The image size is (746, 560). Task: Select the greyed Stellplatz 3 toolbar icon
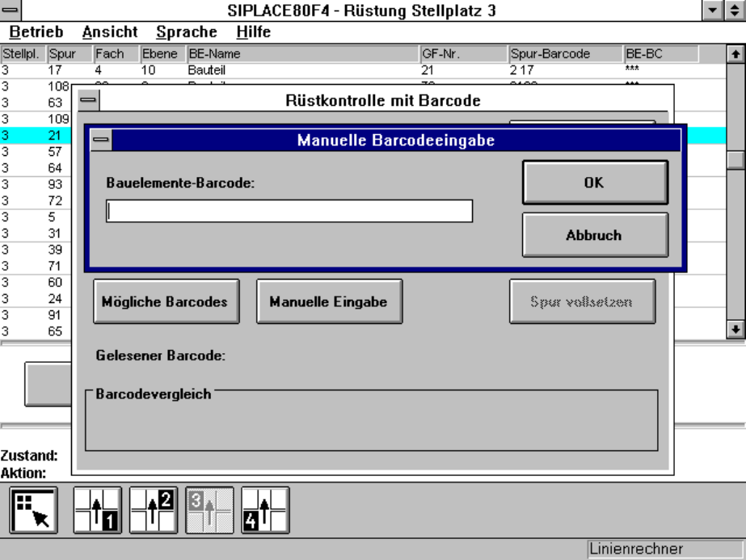(209, 511)
